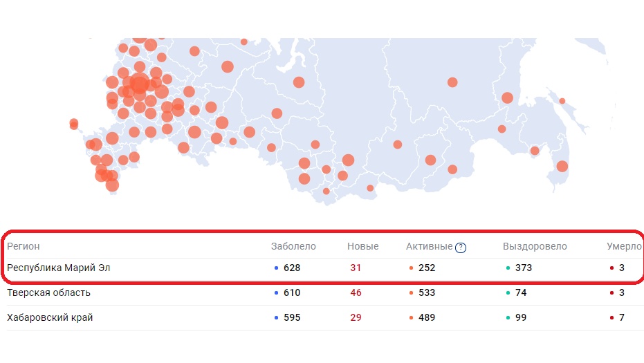Click the Активные column header
Screen dimensions: 644x363
click(x=429, y=247)
